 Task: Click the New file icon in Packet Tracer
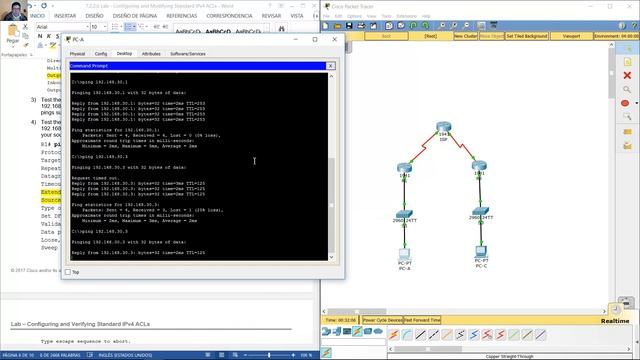[326, 26]
